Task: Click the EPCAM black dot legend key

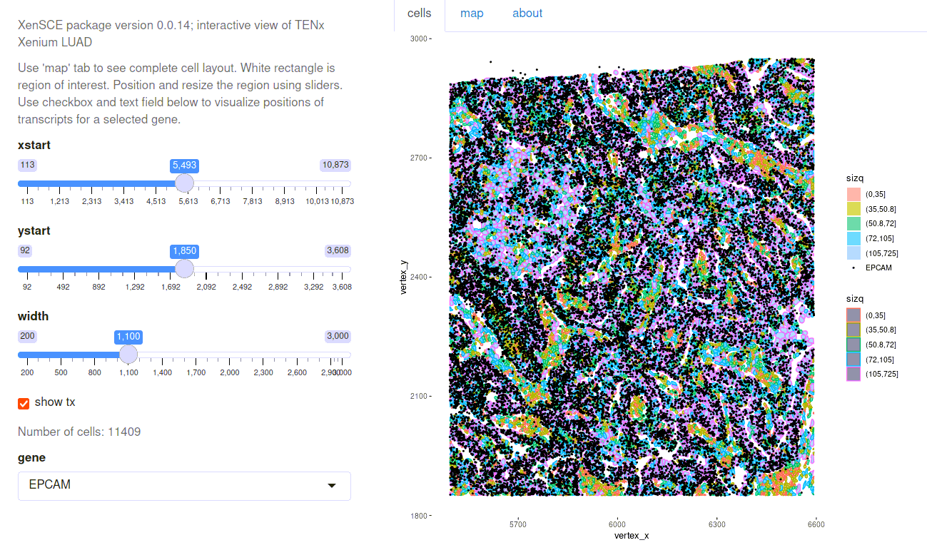Action: pyautogui.click(x=853, y=268)
